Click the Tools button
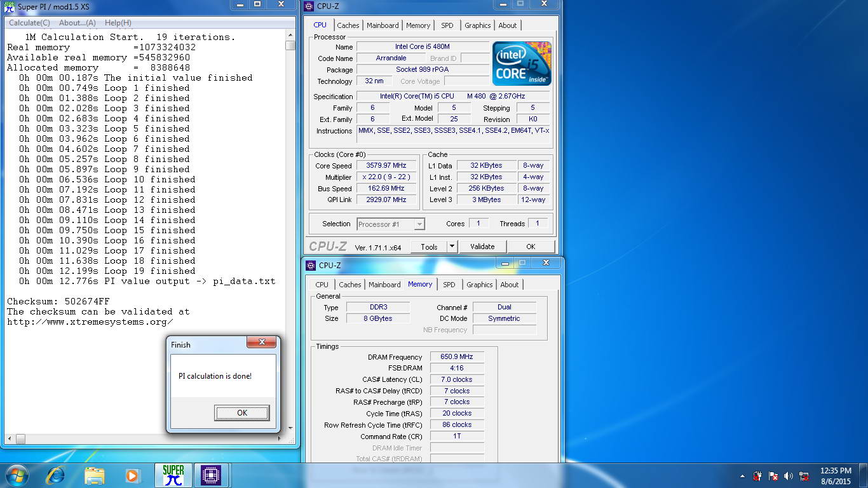 [x=429, y=247]
